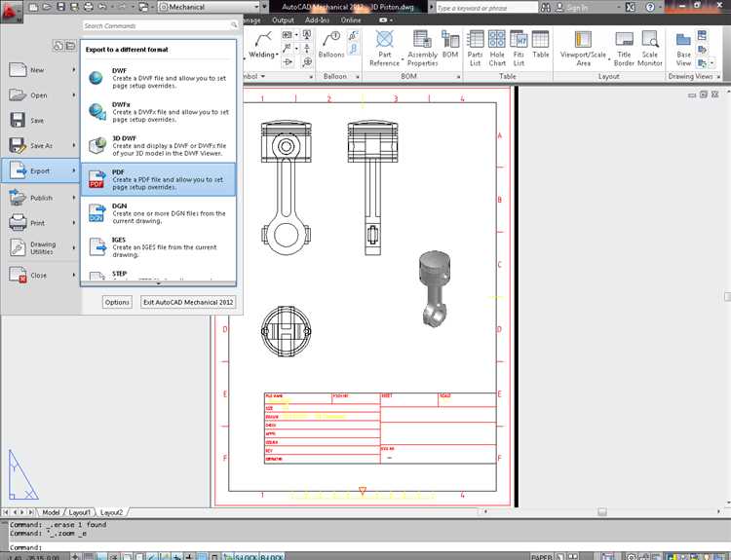
Task: Insert a Fits List
Action: (x=519, y=48)
